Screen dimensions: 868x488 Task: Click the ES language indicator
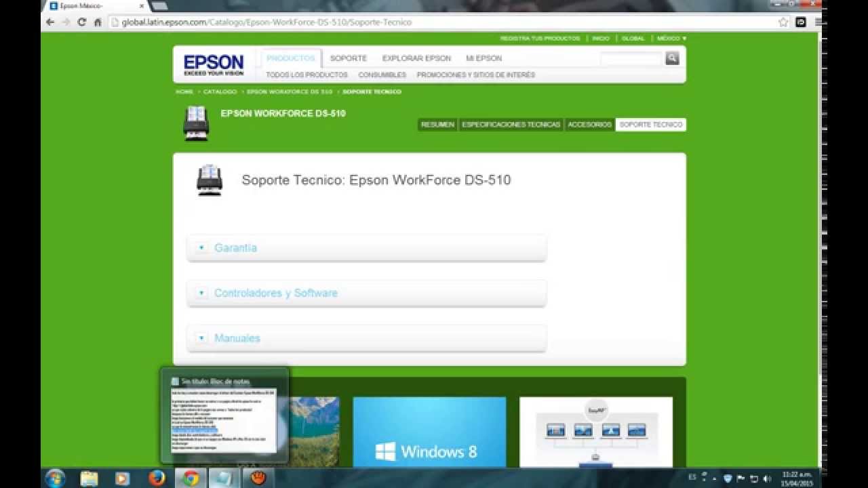pos(692,477)
